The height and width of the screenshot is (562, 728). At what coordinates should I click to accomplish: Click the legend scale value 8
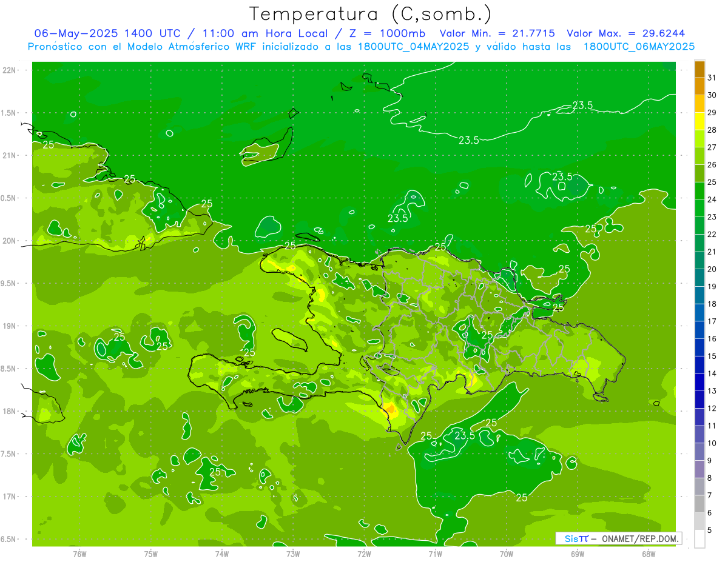[x=710, y=478]
